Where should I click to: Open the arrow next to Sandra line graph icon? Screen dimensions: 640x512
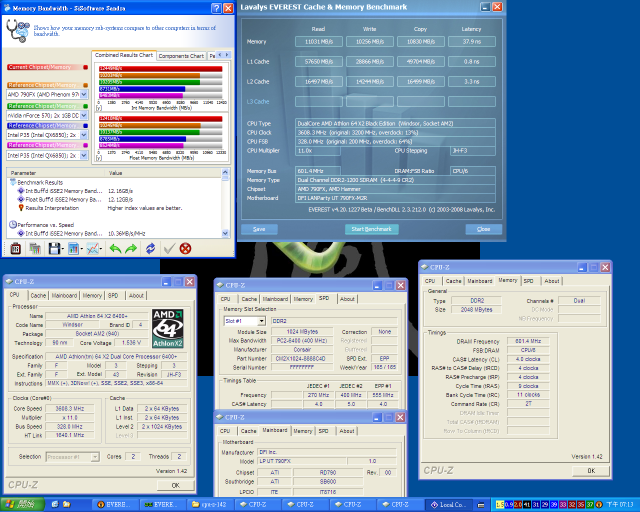[x=100, y=249]
